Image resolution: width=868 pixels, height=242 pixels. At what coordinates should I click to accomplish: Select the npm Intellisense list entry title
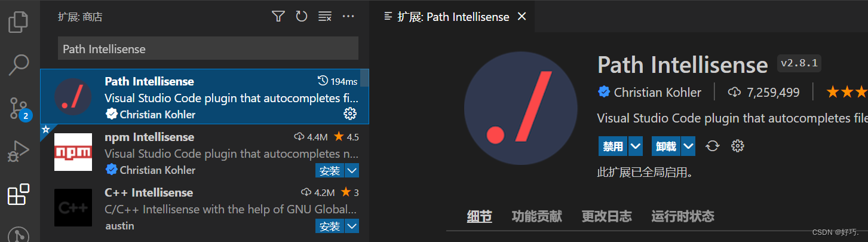[149, 137]
